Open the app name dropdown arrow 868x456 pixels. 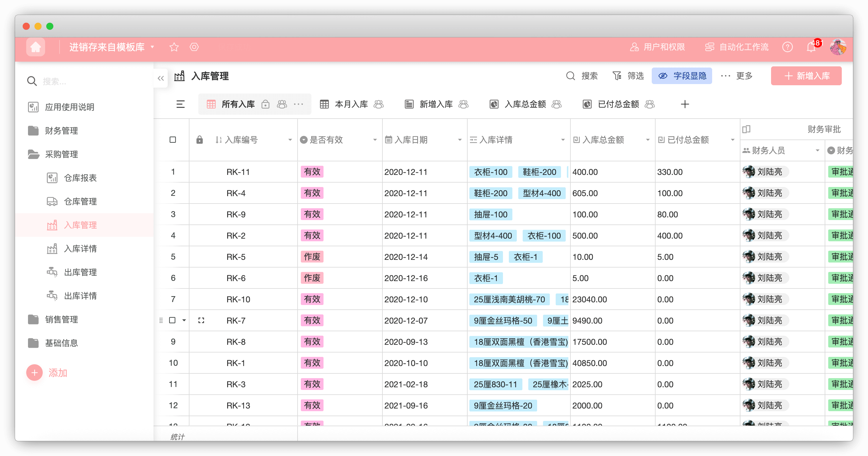(152, 47)
